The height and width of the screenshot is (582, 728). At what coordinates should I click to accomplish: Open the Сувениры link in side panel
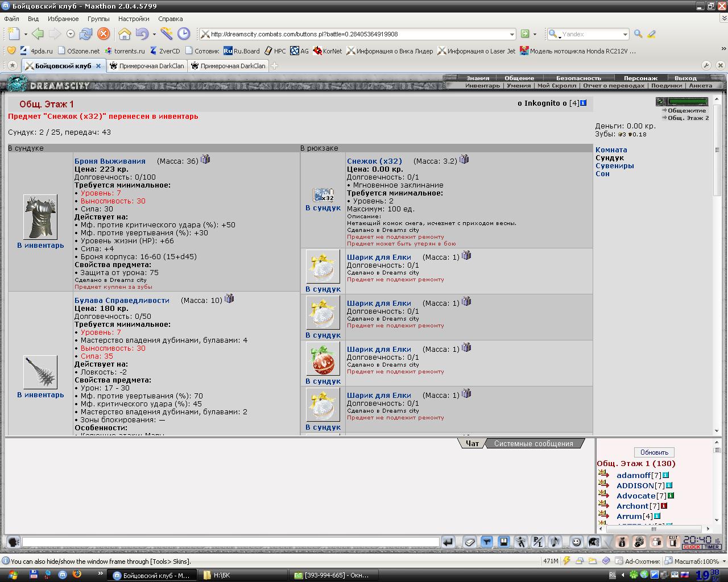(x=615, y=166)
